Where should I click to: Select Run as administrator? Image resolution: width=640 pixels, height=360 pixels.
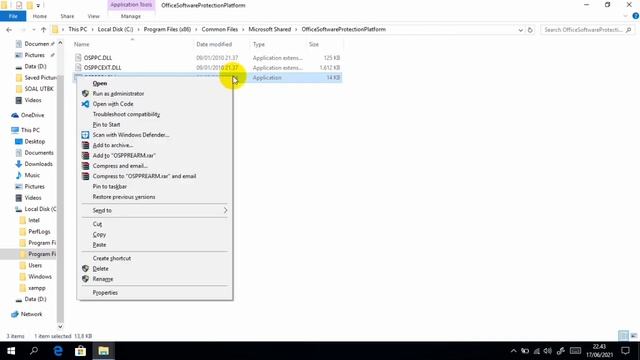click(x=118, y=93)
